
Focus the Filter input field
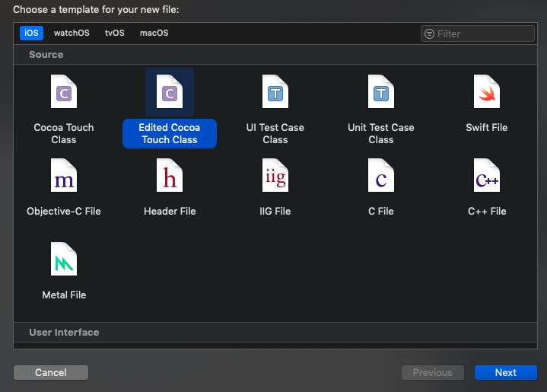click(478, 33)
